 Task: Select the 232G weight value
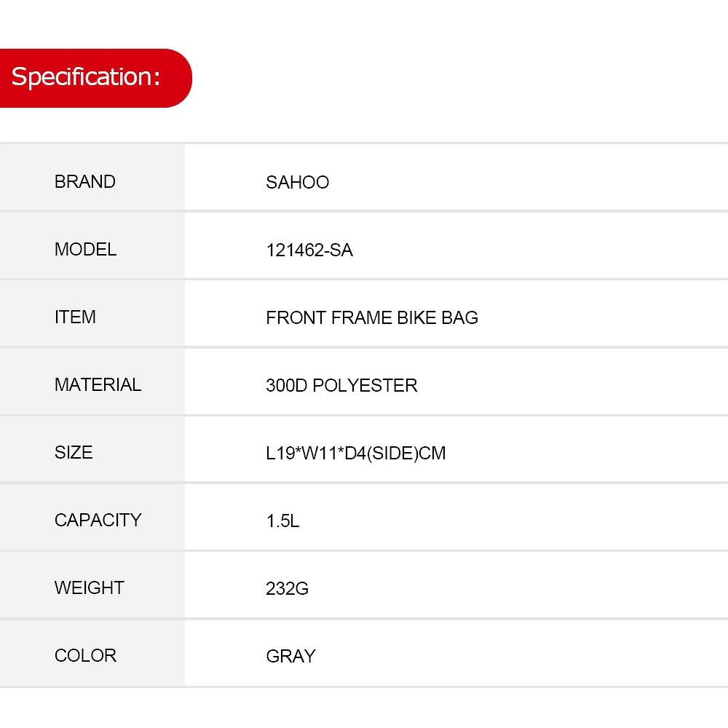(287, 588)
